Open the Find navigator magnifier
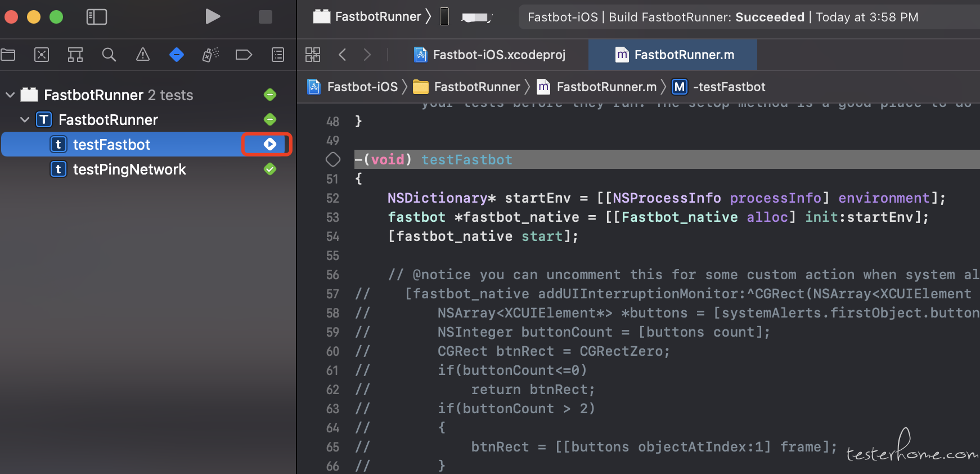980x474 pixels. tap(109, 55)
